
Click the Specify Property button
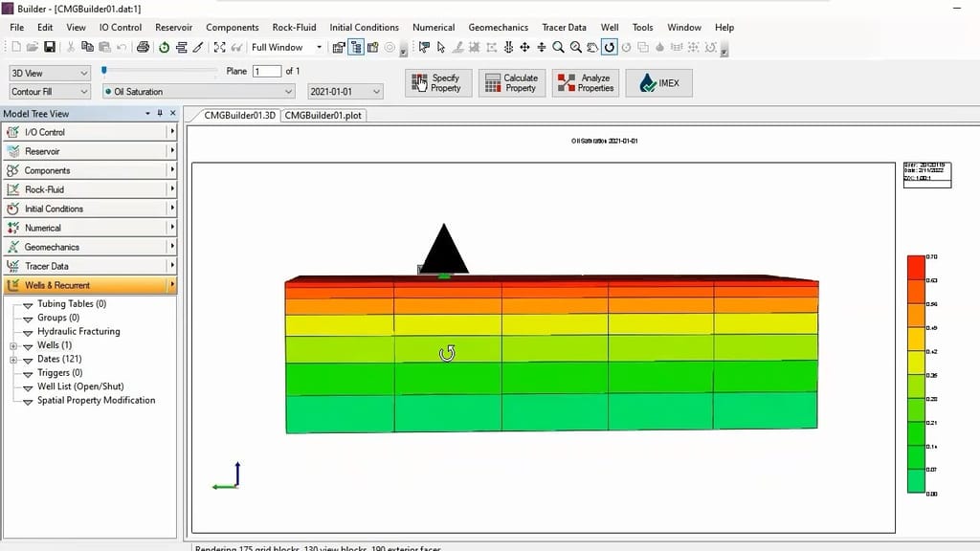point(438,83)
